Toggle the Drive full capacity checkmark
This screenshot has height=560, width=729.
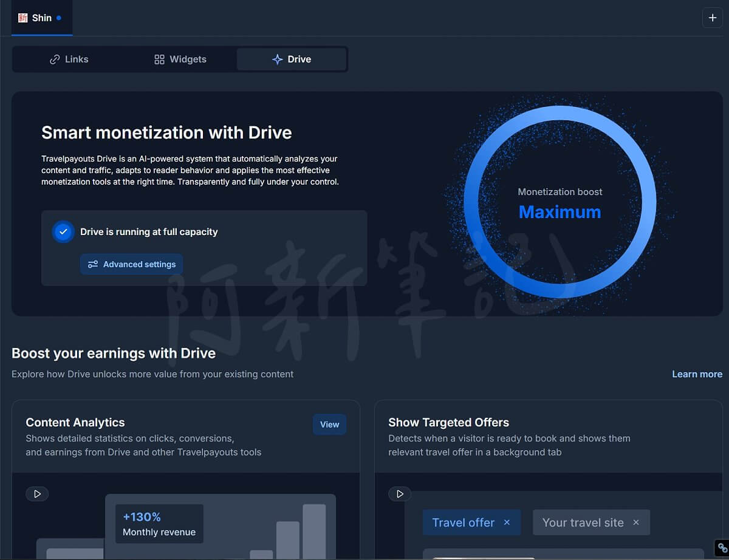[63, 231]
